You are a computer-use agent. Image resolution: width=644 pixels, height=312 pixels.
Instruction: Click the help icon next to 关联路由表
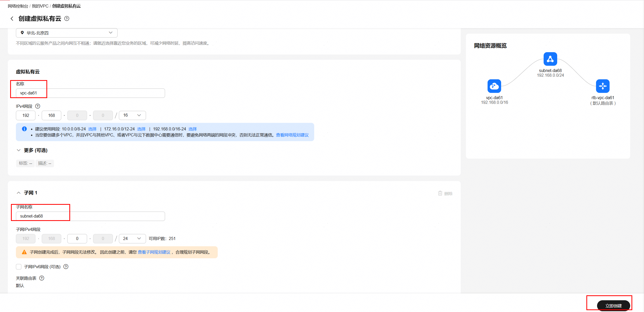(42, 278)
